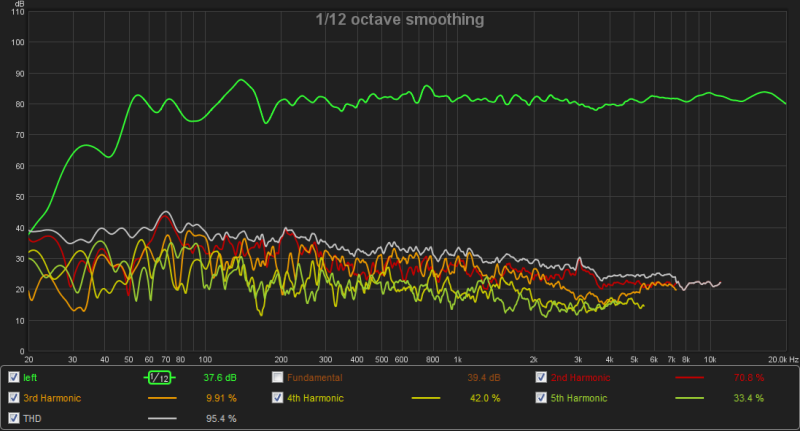Enable the Fundamental trace checkbox
800x431 pixels.
coord(278,377)
